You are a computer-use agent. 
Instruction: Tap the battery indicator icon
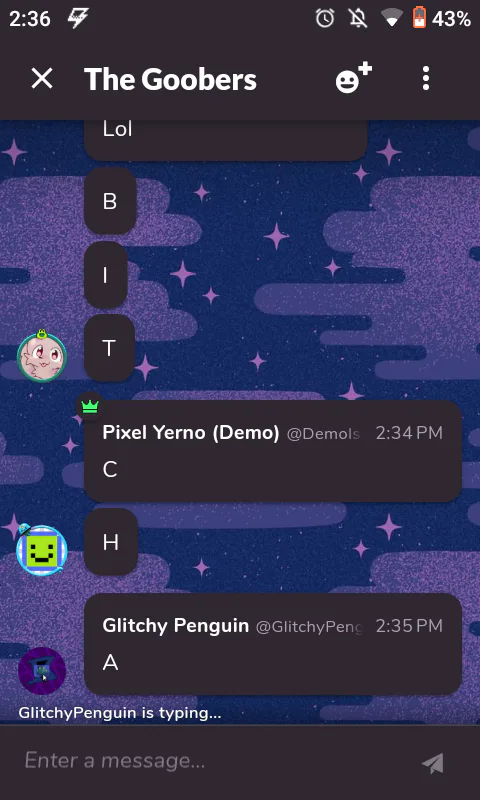[419, 19]
